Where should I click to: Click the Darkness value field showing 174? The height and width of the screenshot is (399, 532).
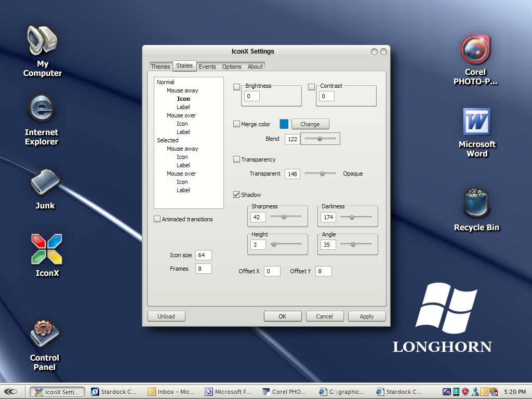(x=328, y=217)
